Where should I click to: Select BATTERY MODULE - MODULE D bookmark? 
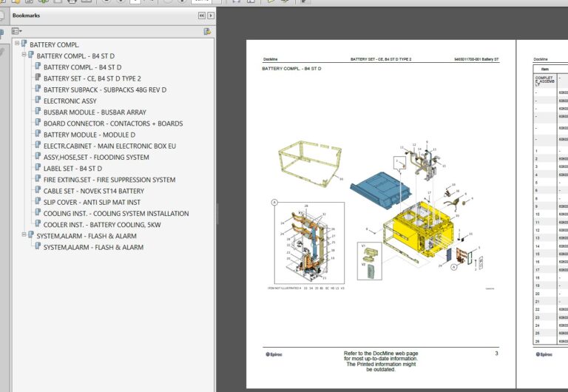[x=89, y=135]
